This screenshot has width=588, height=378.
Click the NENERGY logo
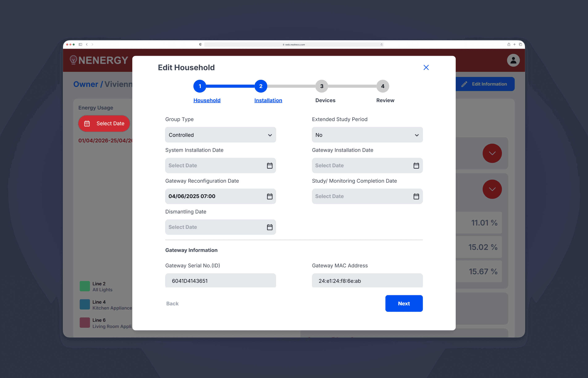[99, 60]
